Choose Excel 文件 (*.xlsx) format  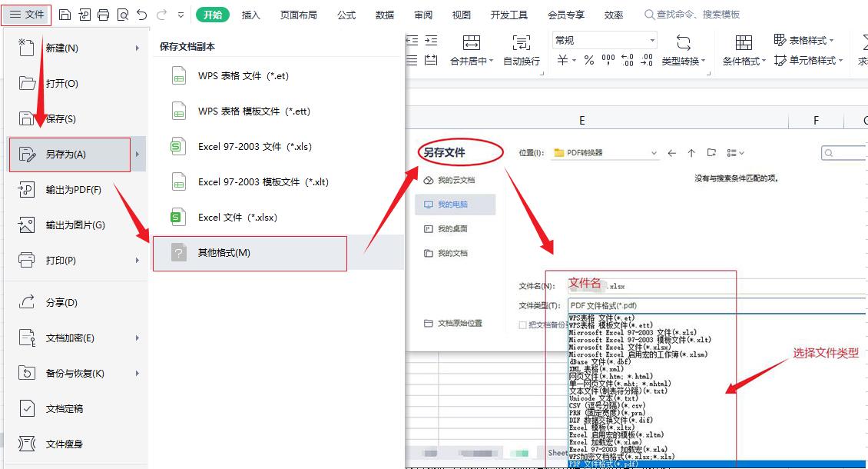pyautogui.click(x=277, y=218)
